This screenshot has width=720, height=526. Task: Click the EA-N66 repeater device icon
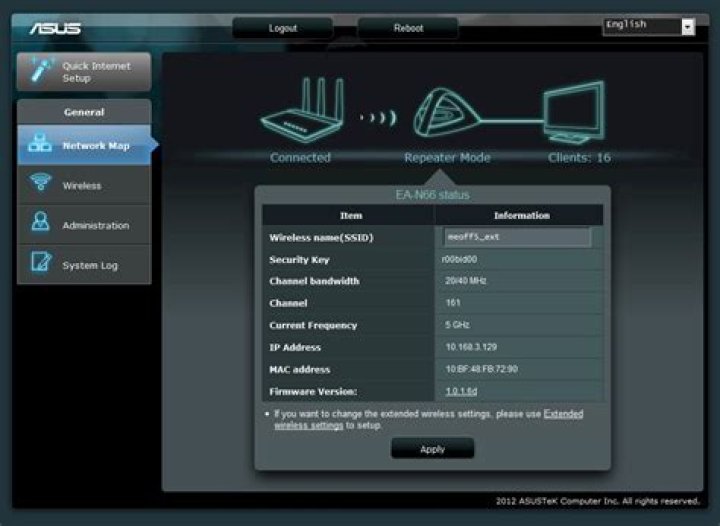click(x=445, y=113)
